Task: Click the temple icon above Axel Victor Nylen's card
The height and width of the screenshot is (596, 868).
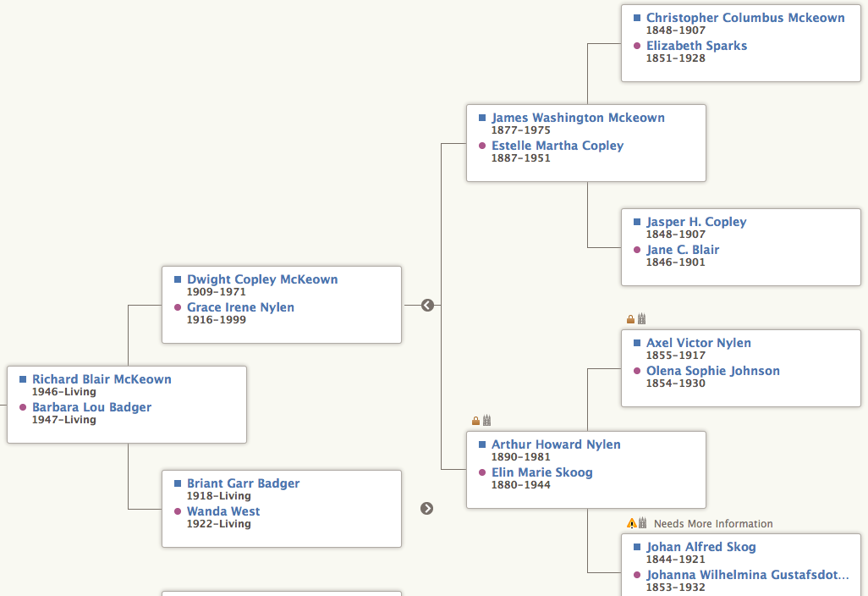Action: 642,318
